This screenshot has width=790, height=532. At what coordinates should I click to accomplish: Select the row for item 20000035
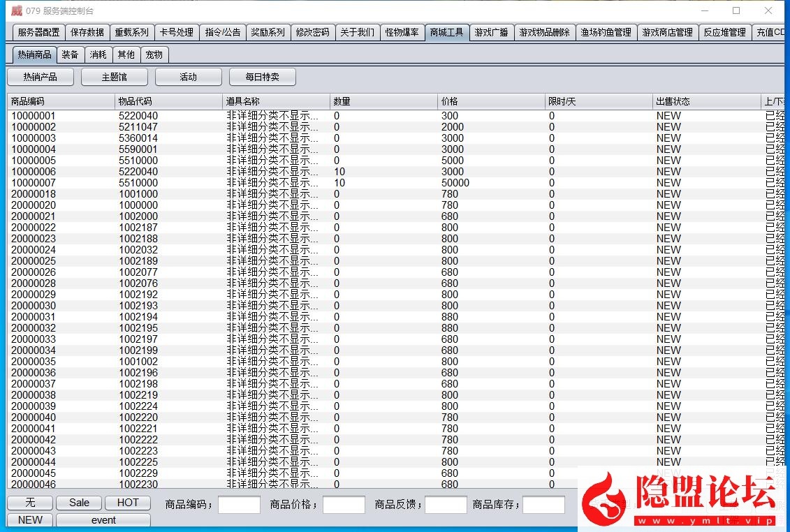coord(34,362)
